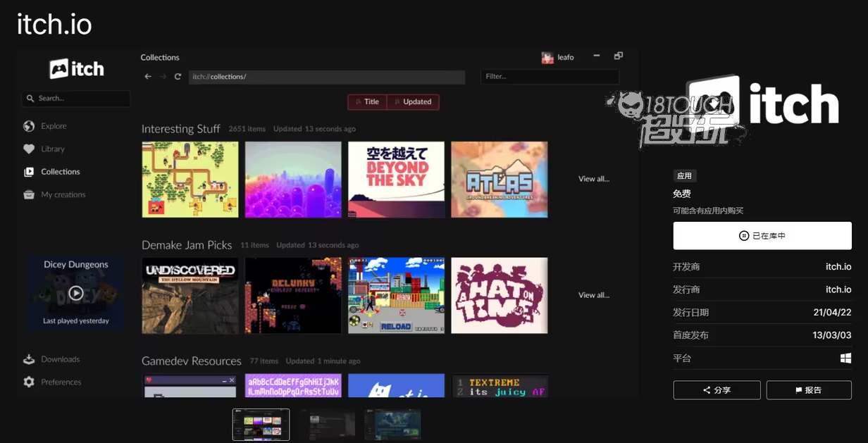The width and height of the screenshot is (868, 443).
Task: Click the sidebar Search field
Action: click(x=75, y=99)
